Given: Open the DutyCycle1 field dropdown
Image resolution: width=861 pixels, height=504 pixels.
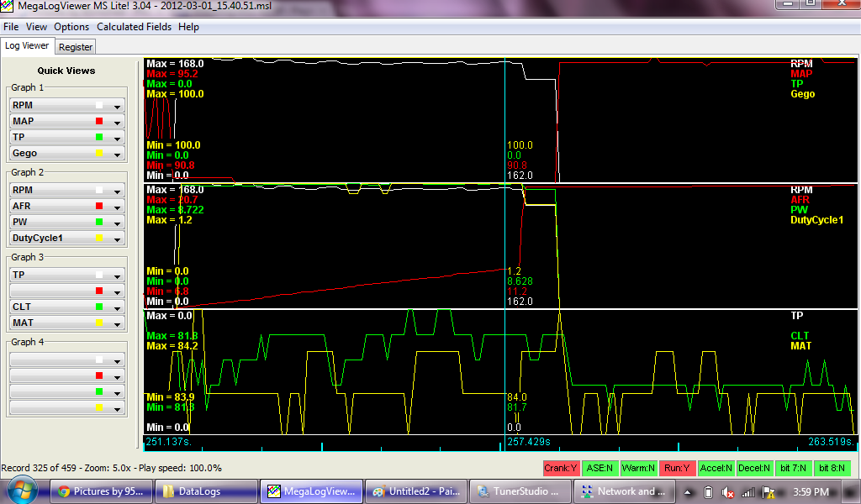Looking at the screenshot, I should point(67,238).
